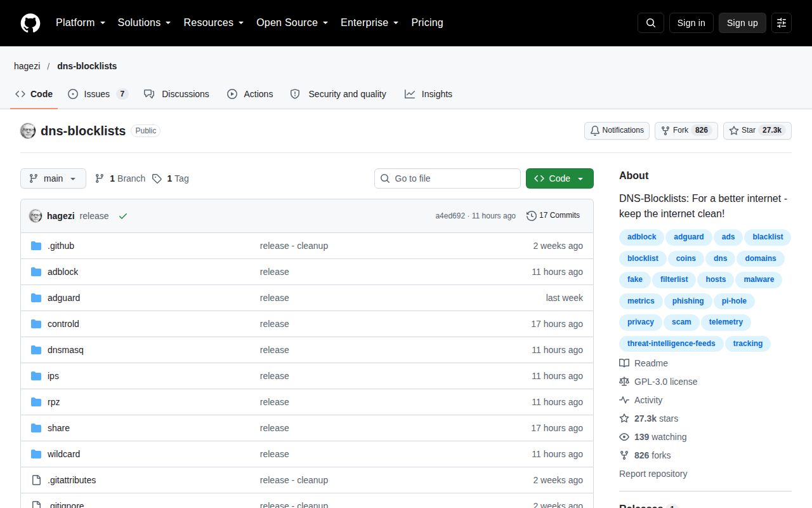812x508 pixels.
Task: Open the Readme link in About
Action: click(x=643, y=363)
